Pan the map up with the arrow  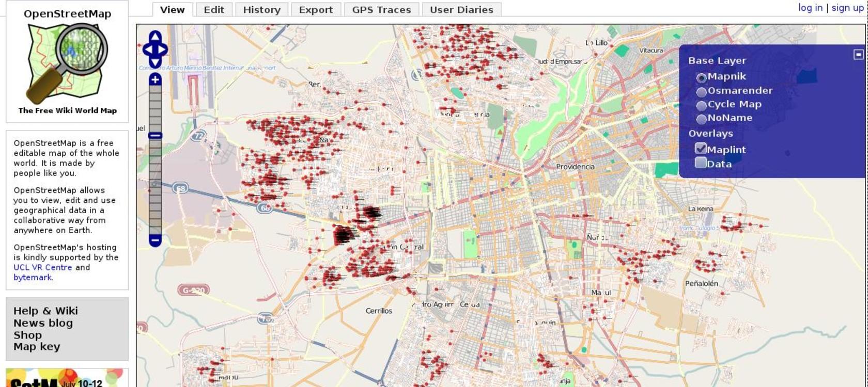coord(155,37)
